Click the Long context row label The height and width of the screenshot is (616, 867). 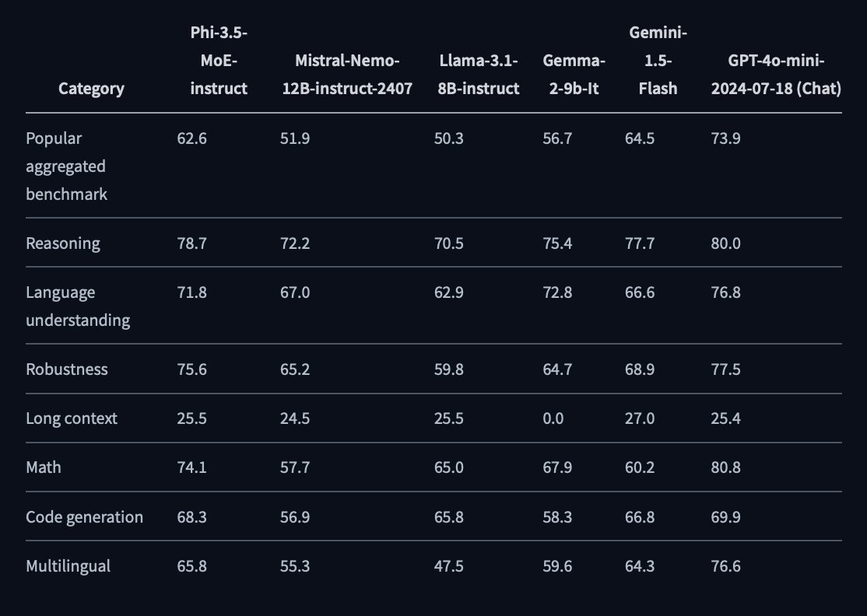pyautogui.click(x=72, y=418)
